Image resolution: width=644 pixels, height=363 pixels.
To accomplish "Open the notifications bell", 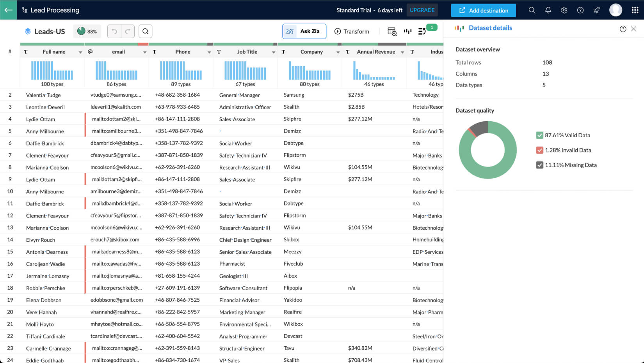I will (548, 10).
